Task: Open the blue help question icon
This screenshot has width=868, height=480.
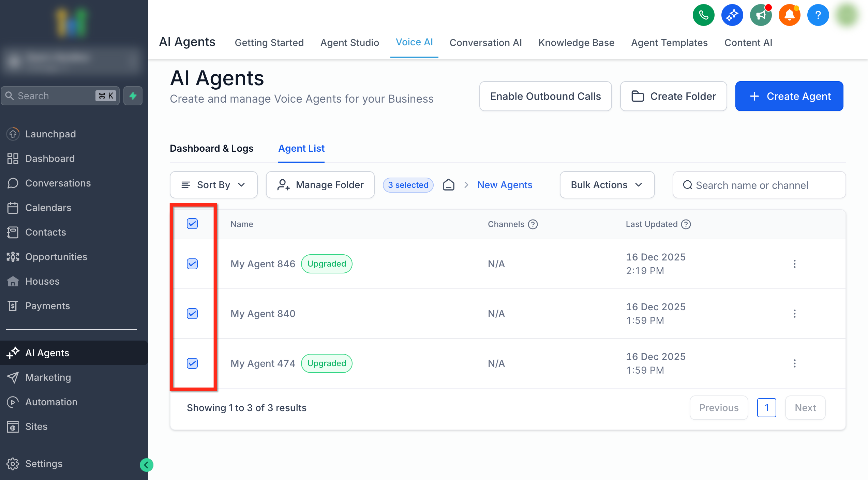Action: tap(818, 15)
